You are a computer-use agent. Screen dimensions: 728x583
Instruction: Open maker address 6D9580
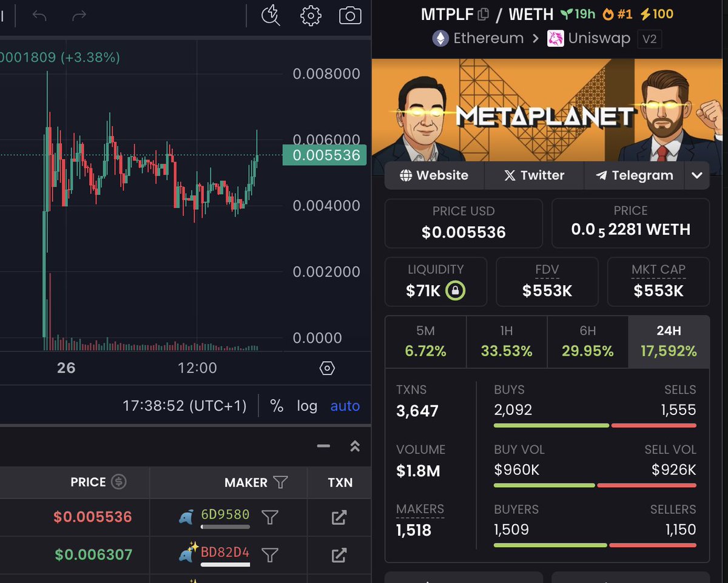[225, 514]
